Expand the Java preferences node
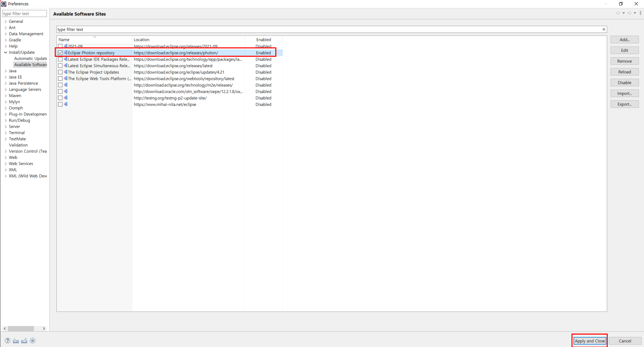 pyautogui.click(x=6, y=71)
